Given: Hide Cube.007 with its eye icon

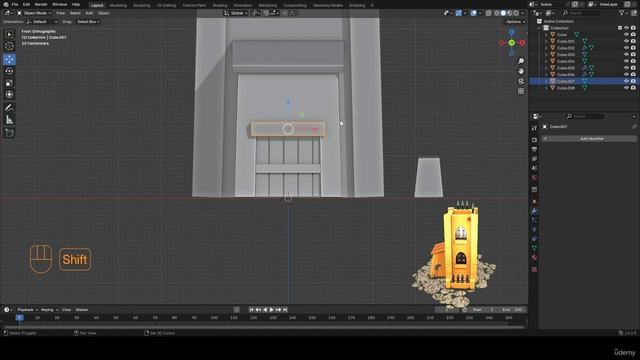Looking at the screenshot, I should (x=626, y=81).
